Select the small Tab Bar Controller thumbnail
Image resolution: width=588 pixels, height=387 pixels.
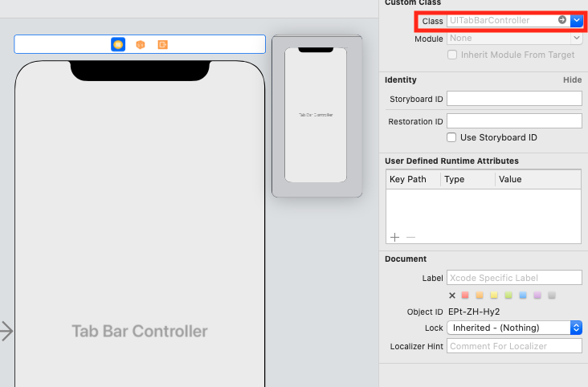[x=316, y=116]
